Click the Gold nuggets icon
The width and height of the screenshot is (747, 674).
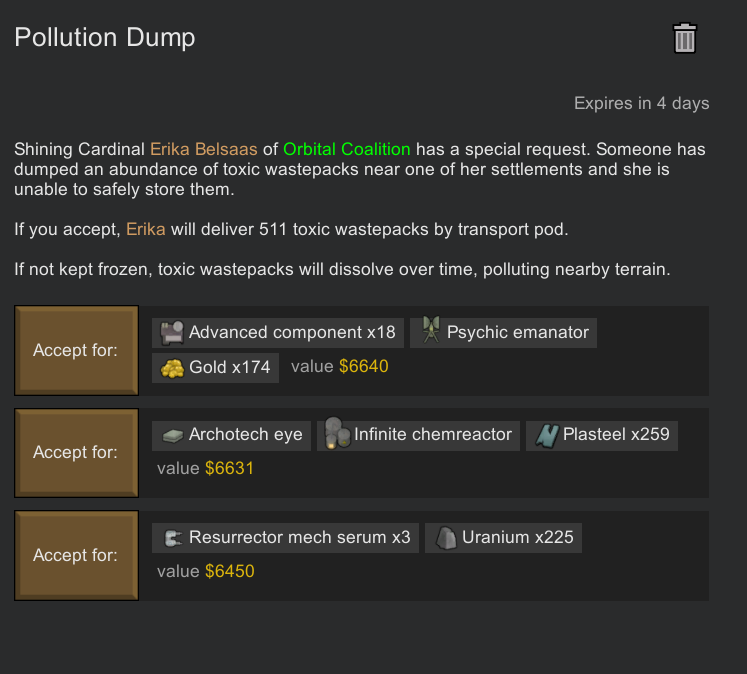172,368
